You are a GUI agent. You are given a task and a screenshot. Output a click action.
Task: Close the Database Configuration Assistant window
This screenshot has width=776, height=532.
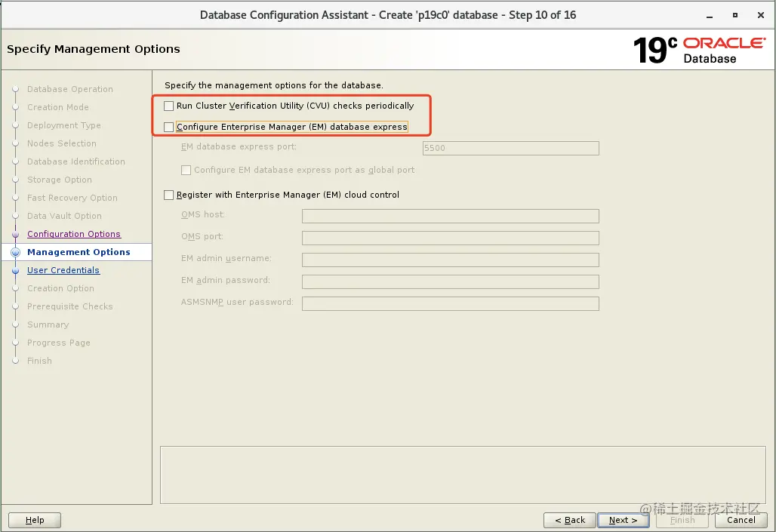point(761,15)
